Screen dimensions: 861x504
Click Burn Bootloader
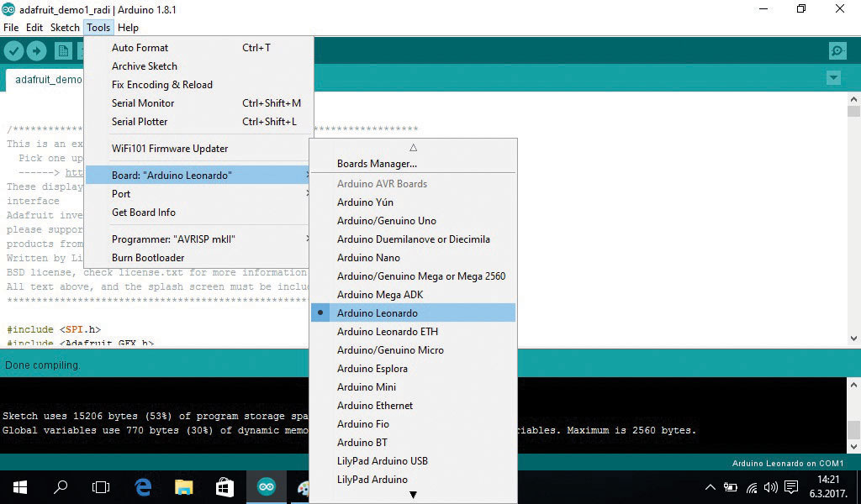(x=148, y=258)
